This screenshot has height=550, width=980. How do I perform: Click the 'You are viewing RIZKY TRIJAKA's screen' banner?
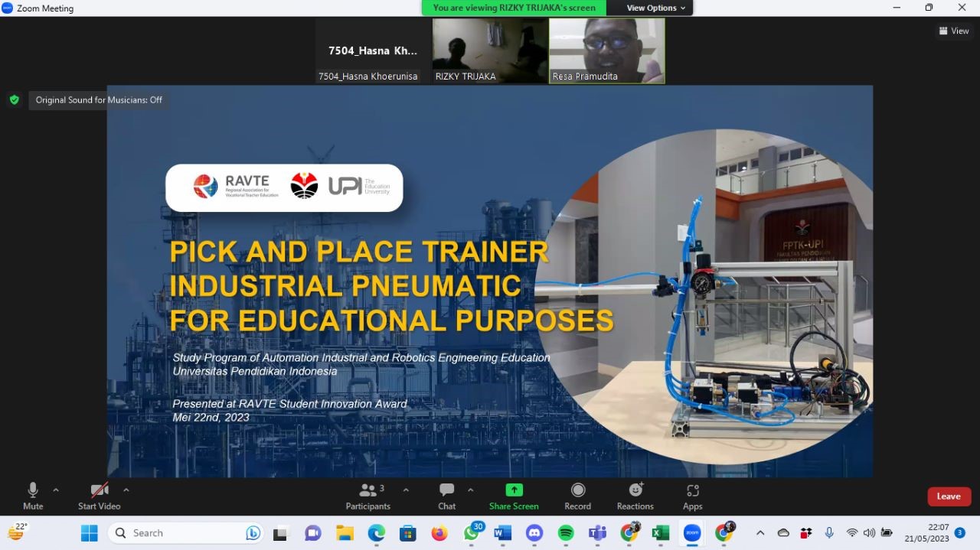pos(514,8)
